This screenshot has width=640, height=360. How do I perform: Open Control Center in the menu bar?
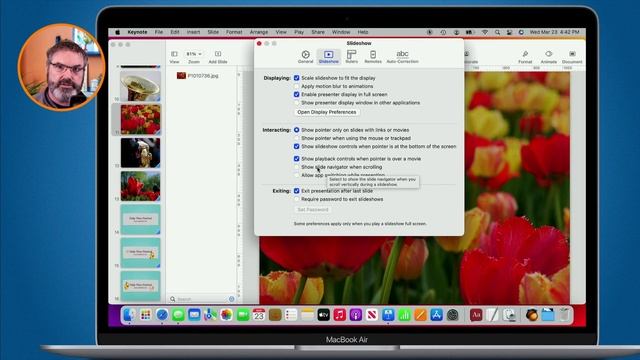pos(509,32)
